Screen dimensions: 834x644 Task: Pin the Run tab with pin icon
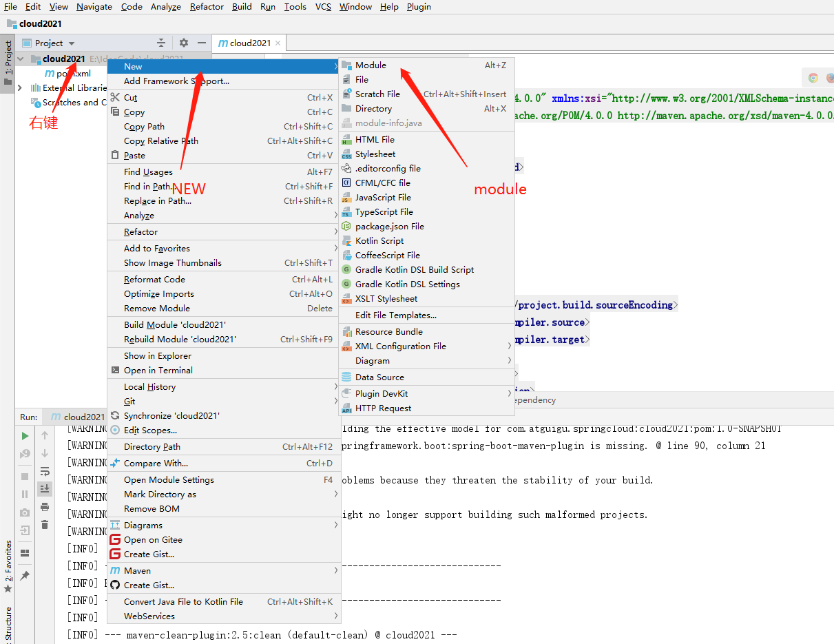(25, 575)
